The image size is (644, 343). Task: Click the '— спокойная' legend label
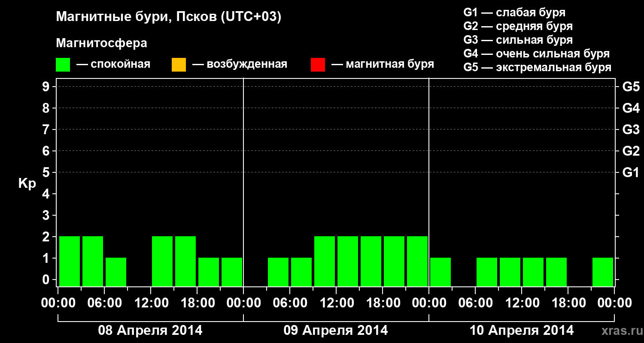[x=113, y=64]
